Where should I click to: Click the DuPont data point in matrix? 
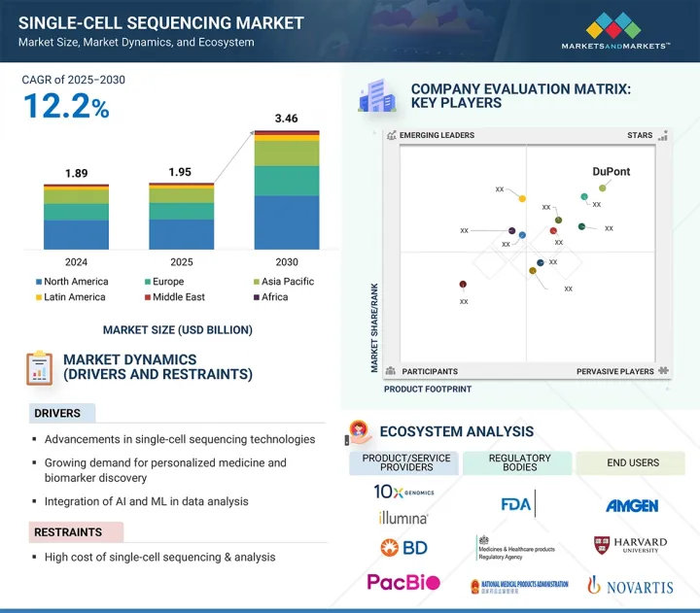[x=602, y=187]
